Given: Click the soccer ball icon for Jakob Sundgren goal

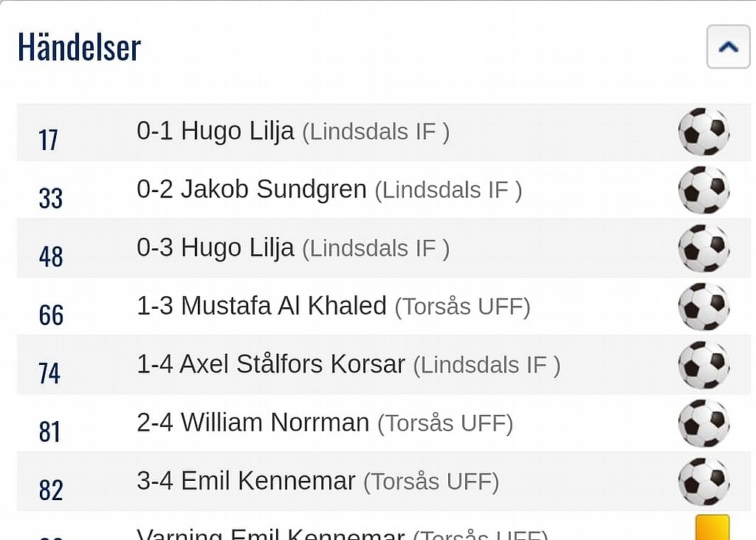Looking at the screenshot, I should pyautogui.click(x=704, y=190).
